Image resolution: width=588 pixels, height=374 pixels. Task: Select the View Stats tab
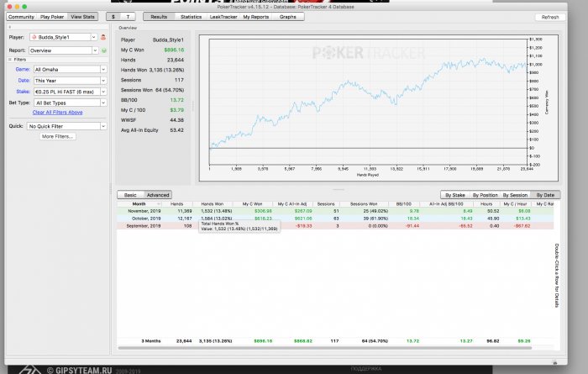[82, 17]
